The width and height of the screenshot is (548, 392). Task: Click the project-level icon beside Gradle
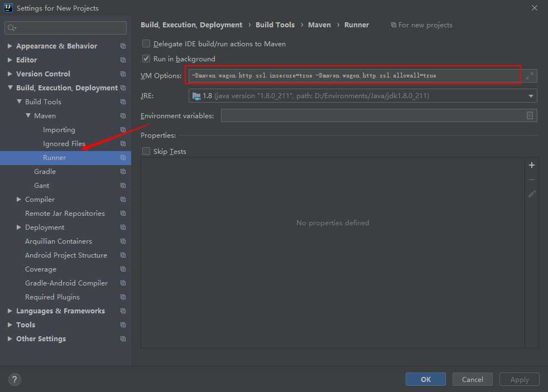(123, 172)
